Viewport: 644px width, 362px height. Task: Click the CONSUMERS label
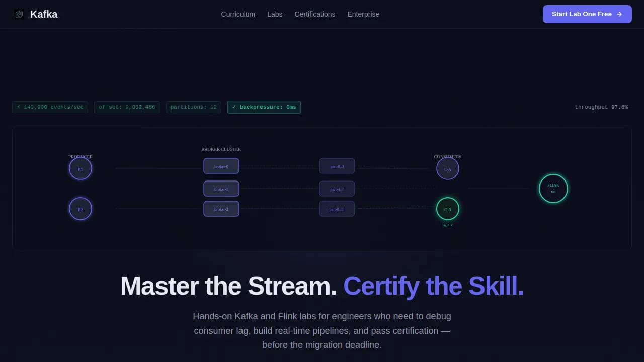pyautogui.click(x=448, y=157)
